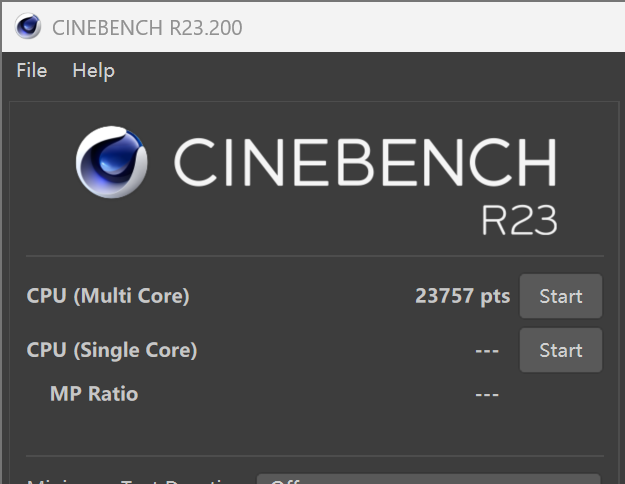Click the R23 version text in banner
Image resolution: width=625 pixels, height=484 pixels.
518,220
